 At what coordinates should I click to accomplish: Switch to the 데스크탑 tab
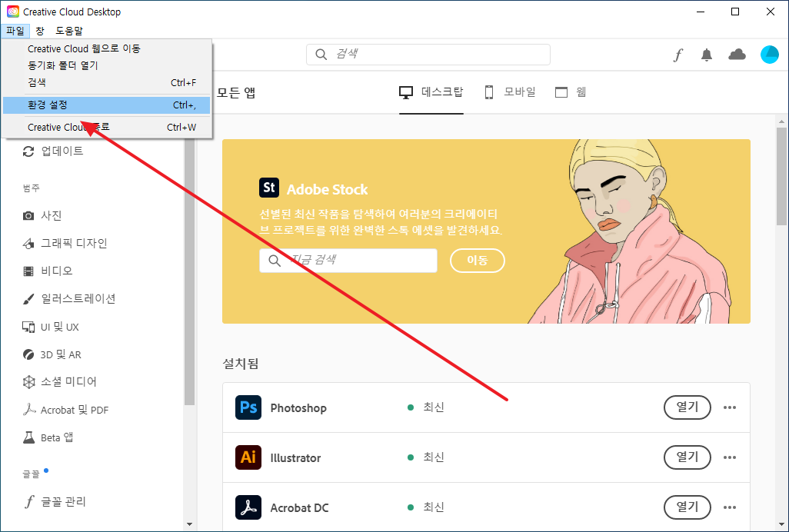431,92
